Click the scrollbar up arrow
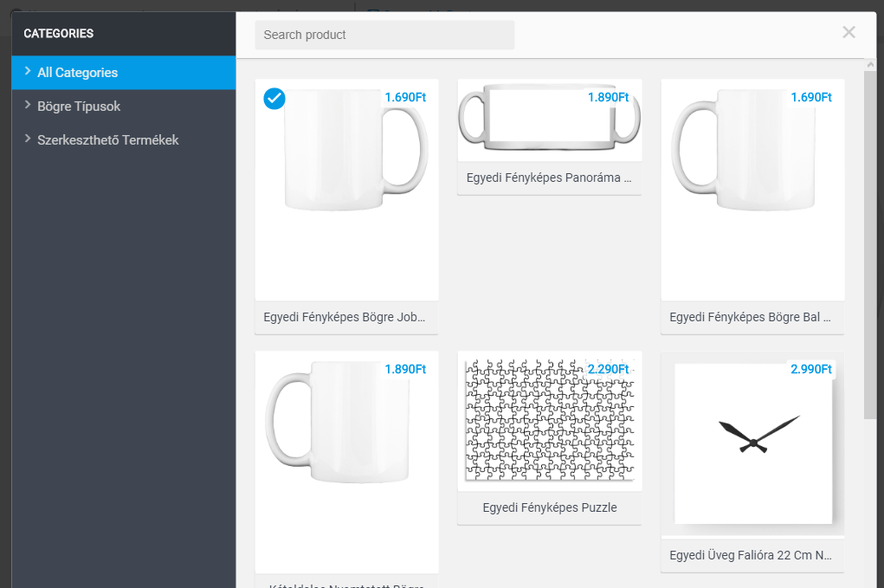 (x=870, y=65)
